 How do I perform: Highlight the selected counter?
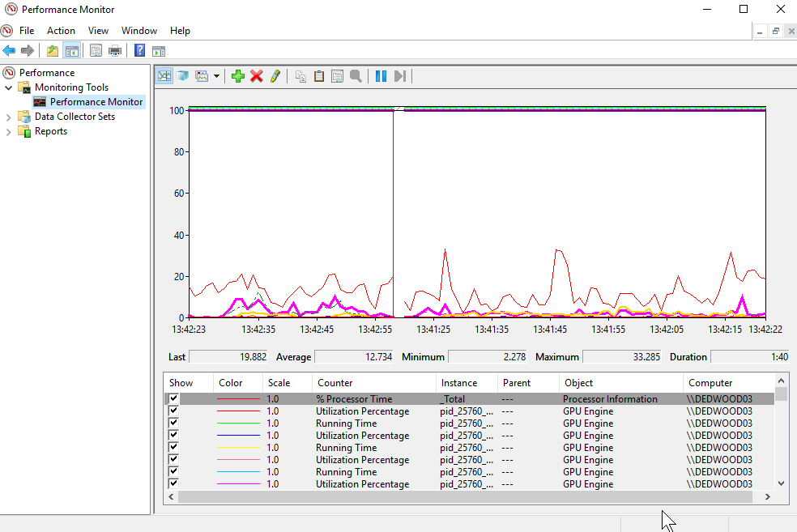click(275, 75)
